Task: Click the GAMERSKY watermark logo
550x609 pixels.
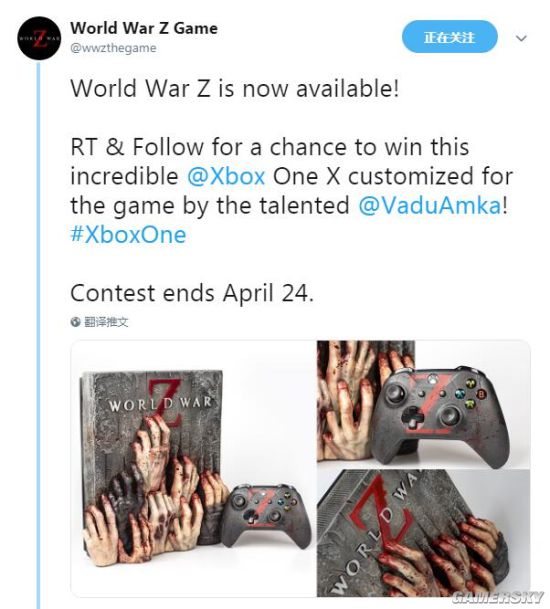Action: 498,597
